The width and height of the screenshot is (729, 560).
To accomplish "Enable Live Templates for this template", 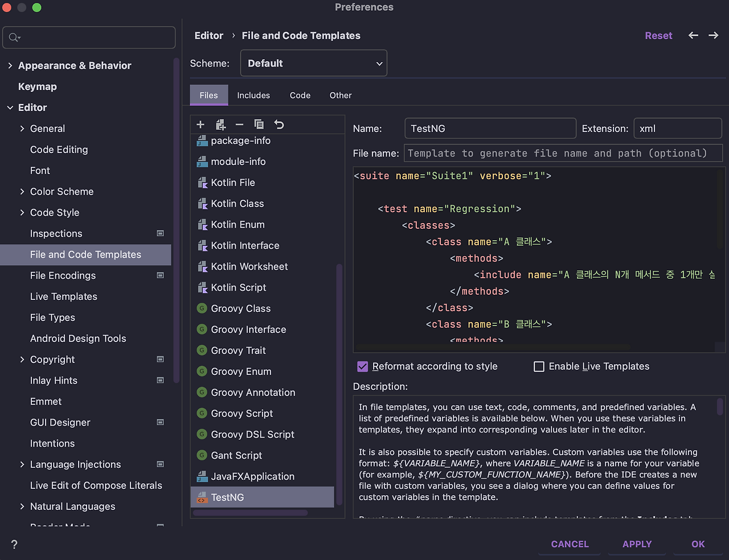I will [539, 367].
